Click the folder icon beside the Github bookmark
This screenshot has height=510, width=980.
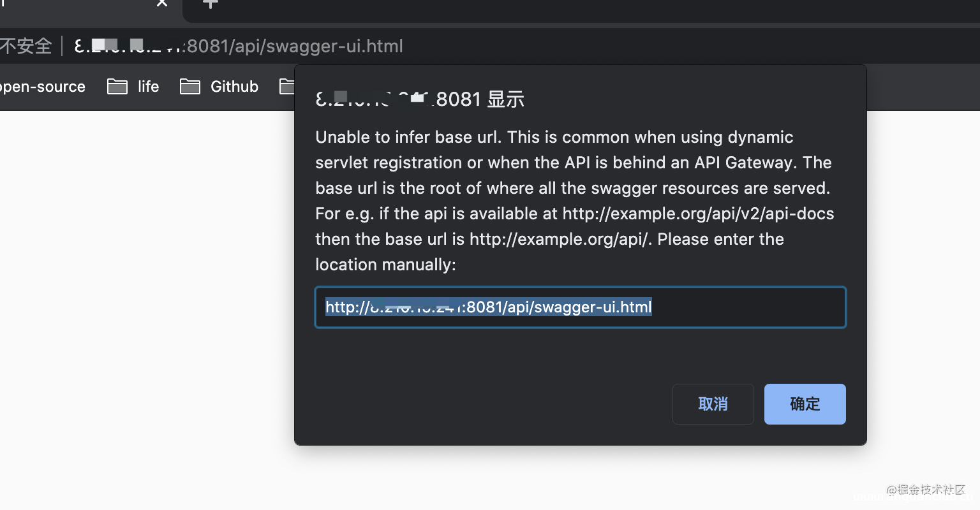(190, 86)
